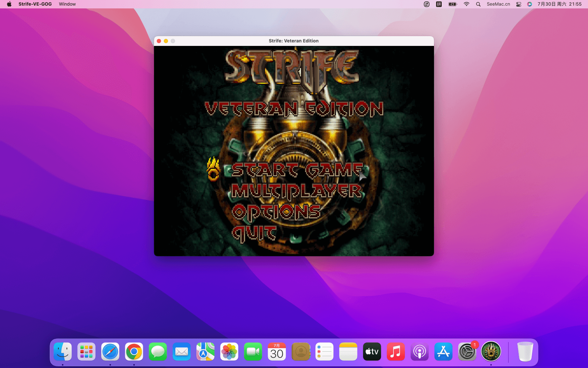The height and width of the screenshot is (368, 588).
Task: Open System Preferences with update badge
Action: [x=467, y=352]
